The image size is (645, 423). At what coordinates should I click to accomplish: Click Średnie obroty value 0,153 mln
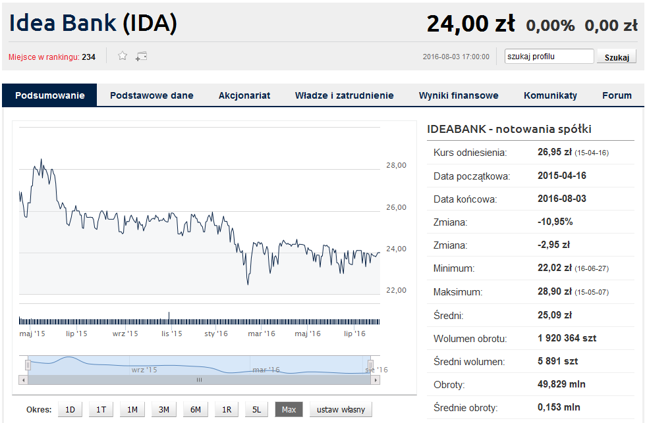click(x=559, y=407)
